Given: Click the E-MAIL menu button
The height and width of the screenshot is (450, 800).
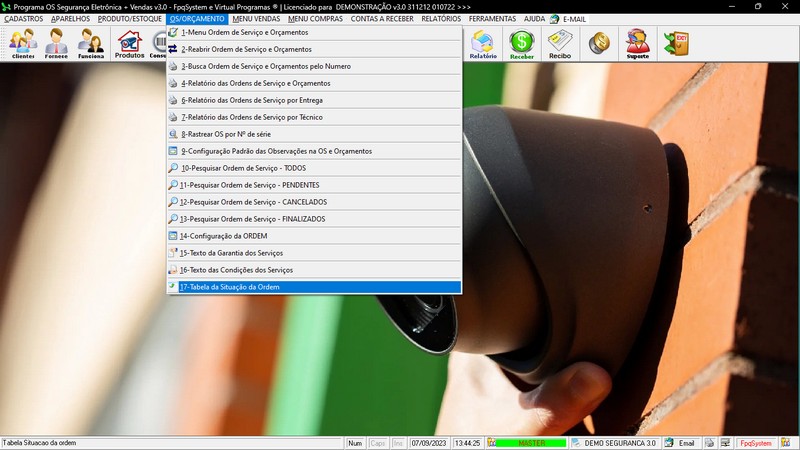Looking at the screenshot, I should 568,19.
